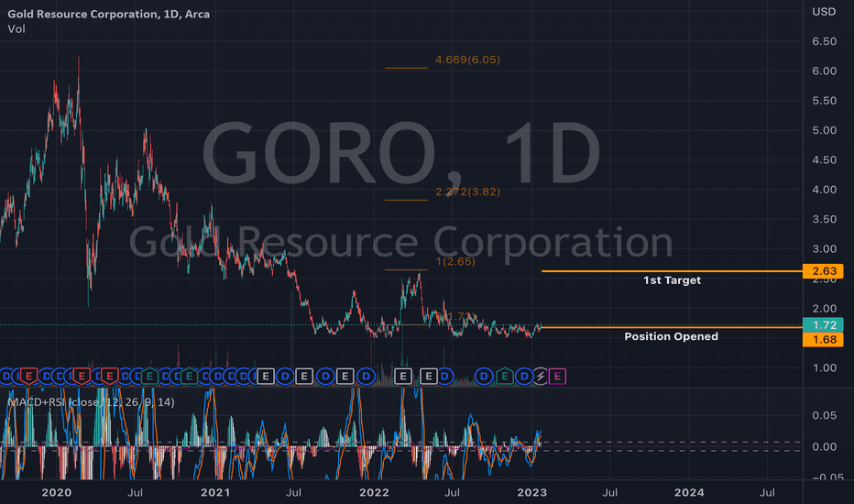Click the Fibonacci label '2.272(3.82)'
This screenshot has height=504, width=854.
point(467,192)
